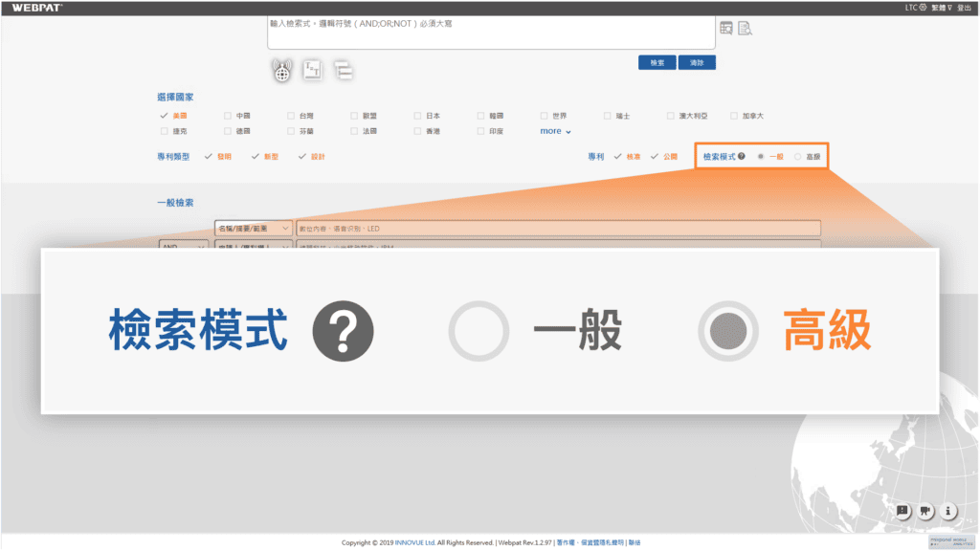Open the search history list icon
This screenshot has width=980, height=551.
pyautogui.click(x=344, y=70)
